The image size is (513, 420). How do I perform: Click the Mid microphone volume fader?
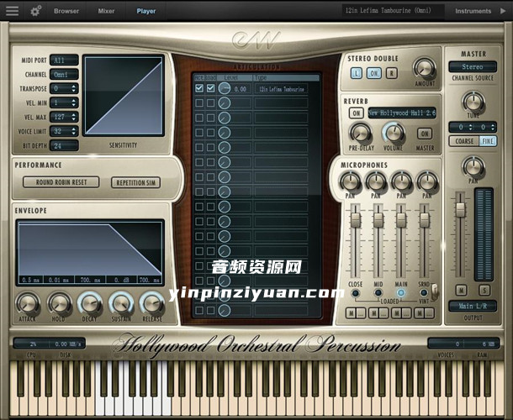click(x=378, y=219)
